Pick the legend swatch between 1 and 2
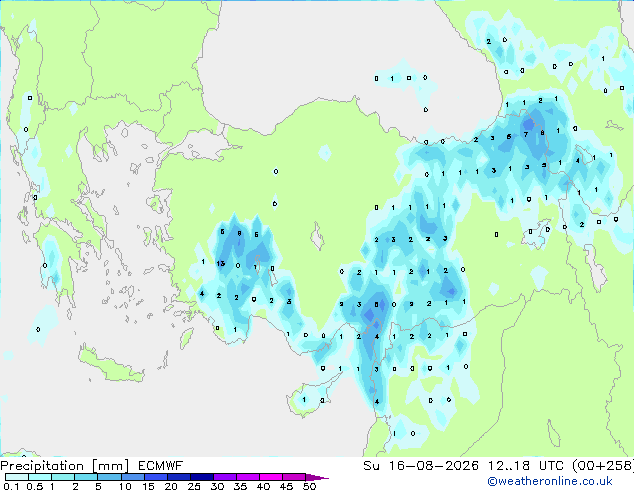Viewport: 634px width, 490px height. (63, 477)
